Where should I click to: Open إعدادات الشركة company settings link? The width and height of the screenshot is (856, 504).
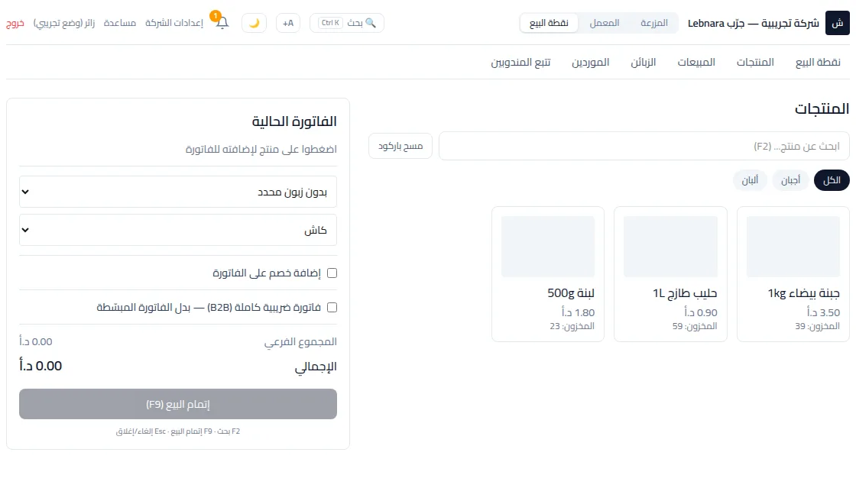[x=173, y=23]
